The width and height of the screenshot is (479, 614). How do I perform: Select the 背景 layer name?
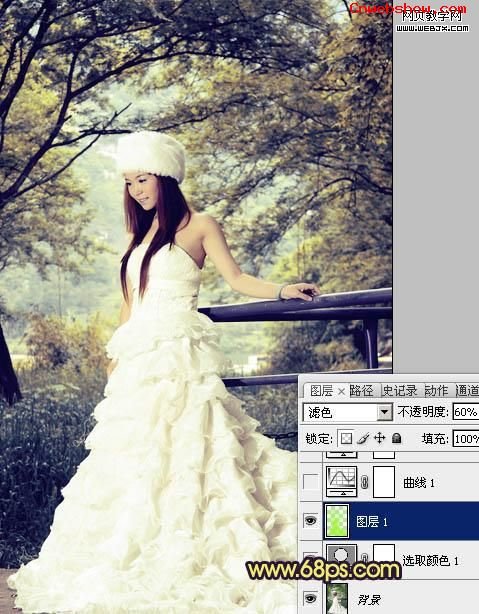coord(369,599)
